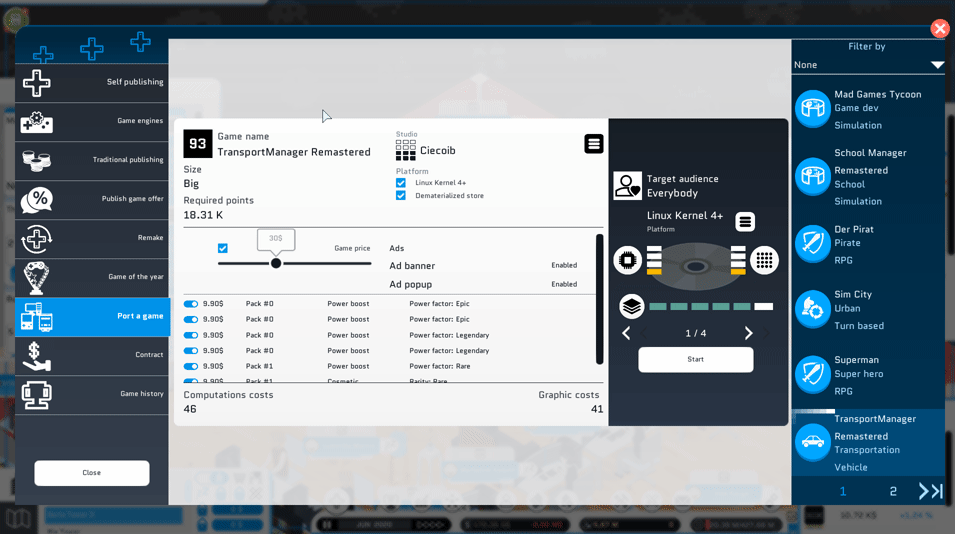
Task: Click the CPU chip computation icon
Action: tap(627, 261)
